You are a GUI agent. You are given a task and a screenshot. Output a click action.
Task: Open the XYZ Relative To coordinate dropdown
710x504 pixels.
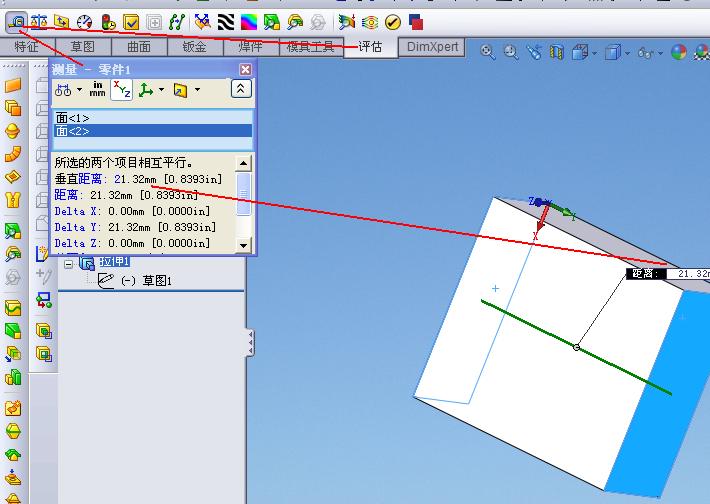click(x=161, y=89)
